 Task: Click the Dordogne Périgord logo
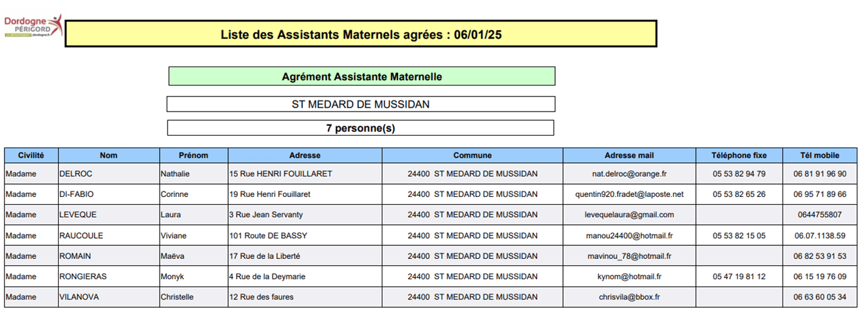click(x=33, y=26)
